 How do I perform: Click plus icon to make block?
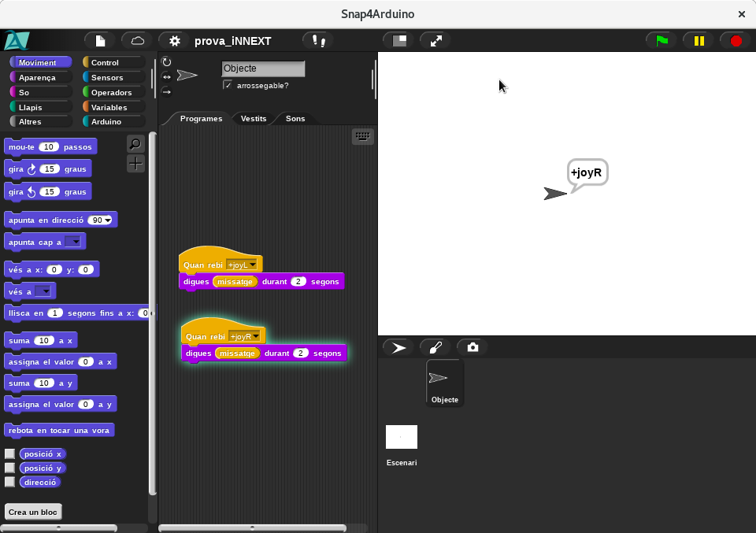point(135,164)
